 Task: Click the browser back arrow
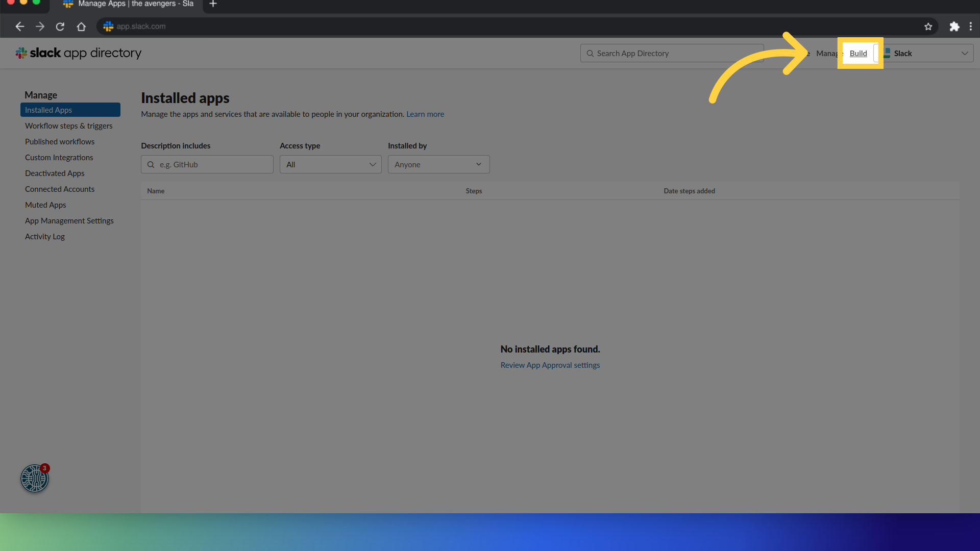pos(19,27)
